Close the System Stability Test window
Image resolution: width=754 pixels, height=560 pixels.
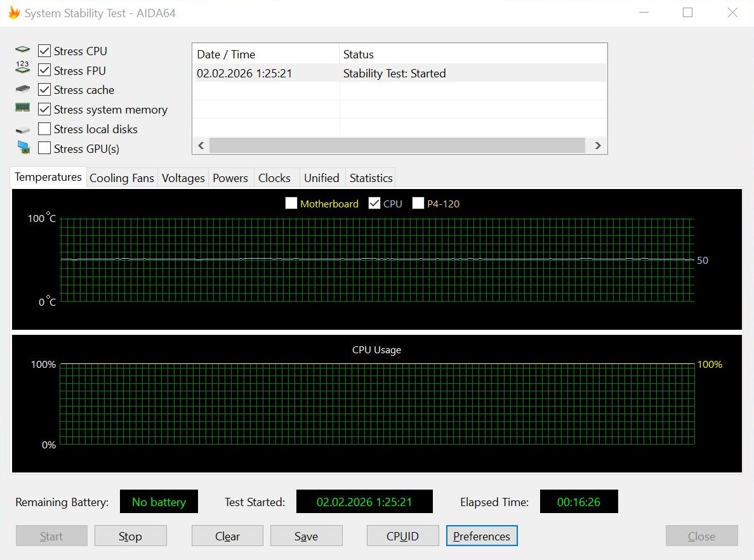(x=732, y=13)
